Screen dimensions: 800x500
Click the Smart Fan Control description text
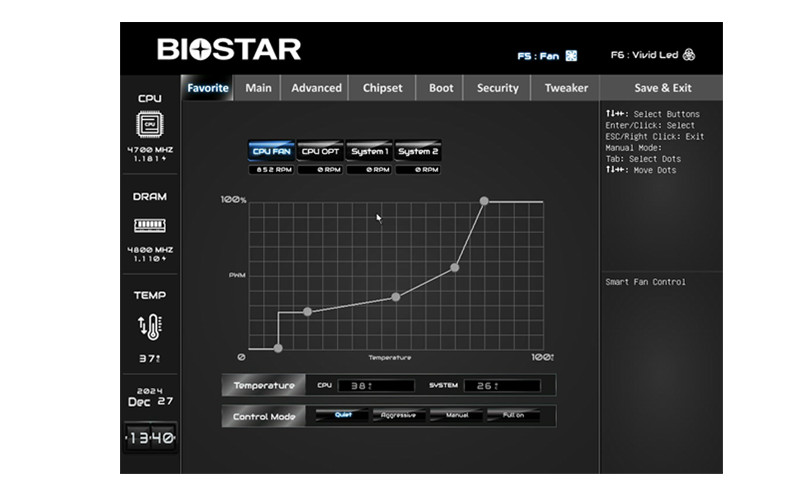(x=645, y=282)
